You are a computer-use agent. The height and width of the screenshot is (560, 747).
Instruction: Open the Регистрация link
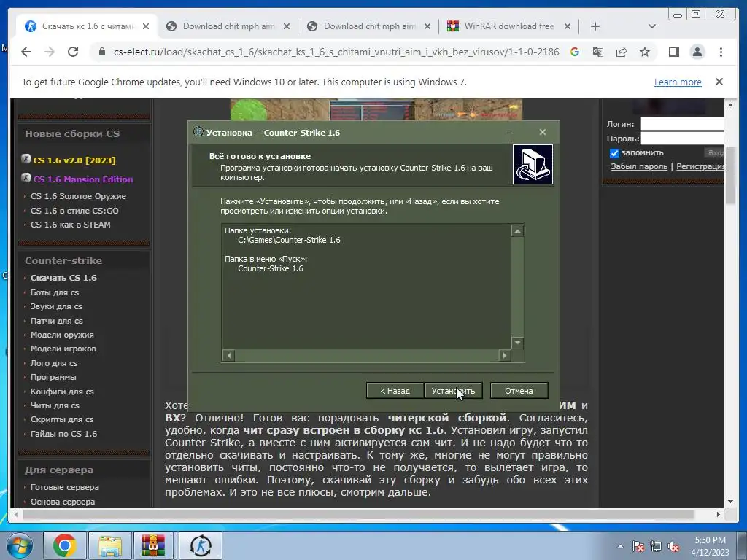(700, 166)
